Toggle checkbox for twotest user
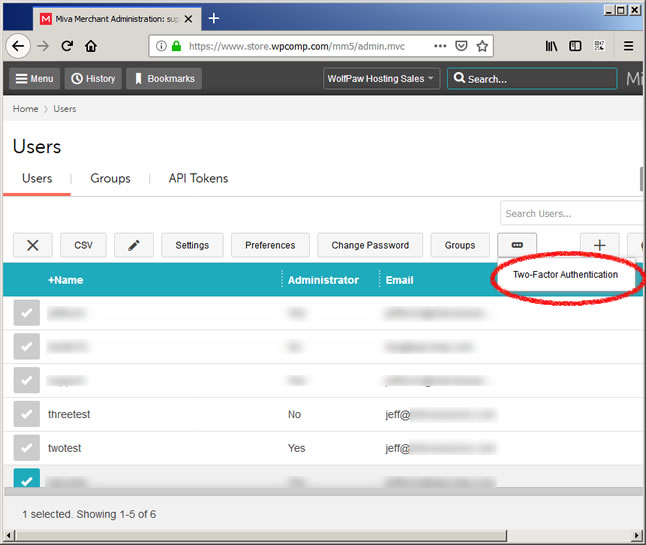 (x=27, y=449)
